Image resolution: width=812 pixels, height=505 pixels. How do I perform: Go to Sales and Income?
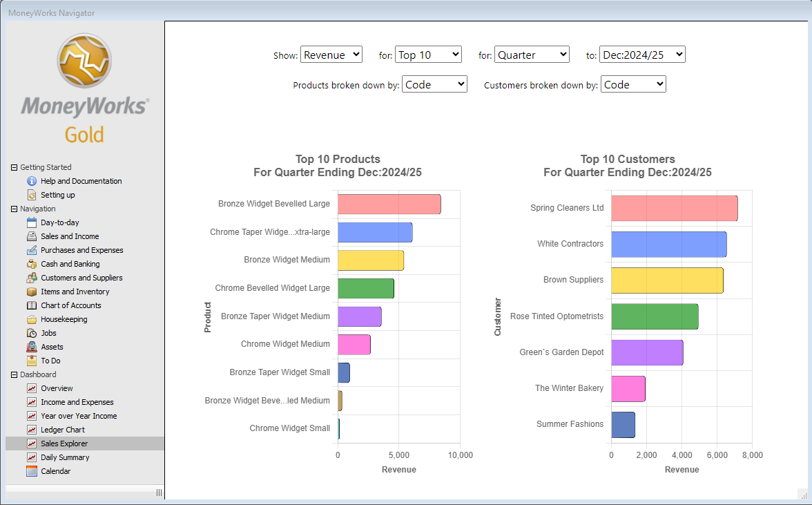(70, 236)
